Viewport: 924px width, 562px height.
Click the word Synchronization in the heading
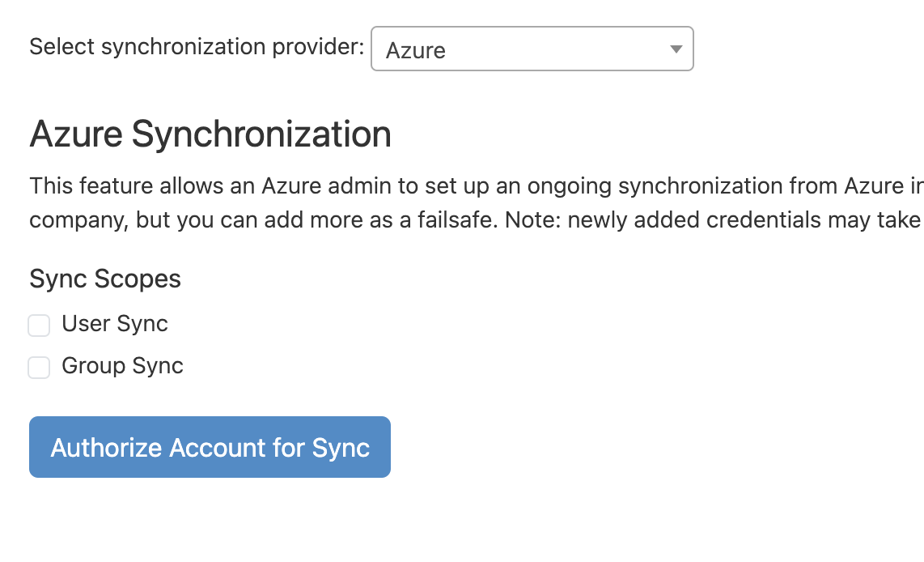(x=261, y=134)
